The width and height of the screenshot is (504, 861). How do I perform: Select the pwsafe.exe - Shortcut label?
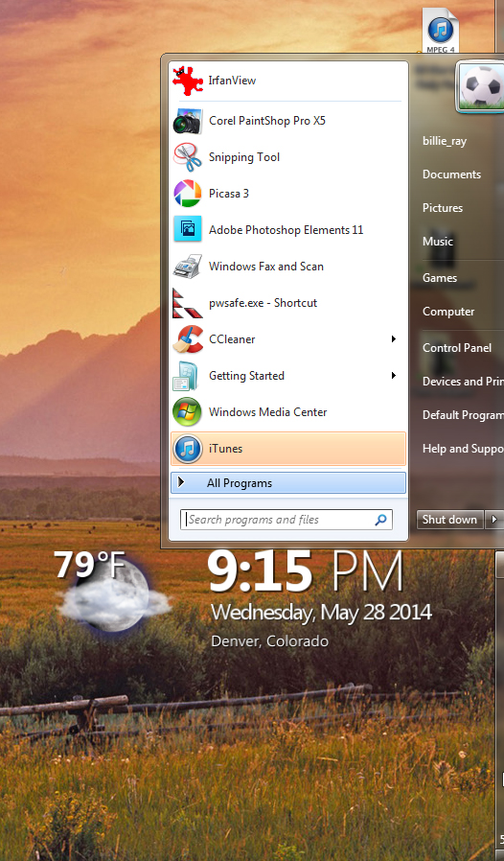point(263,303)
